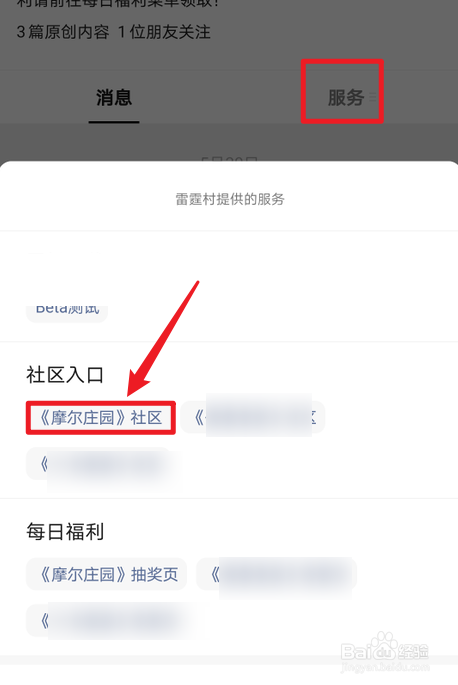
Task: Click the red arrow annotation
Action: [163, 339]
